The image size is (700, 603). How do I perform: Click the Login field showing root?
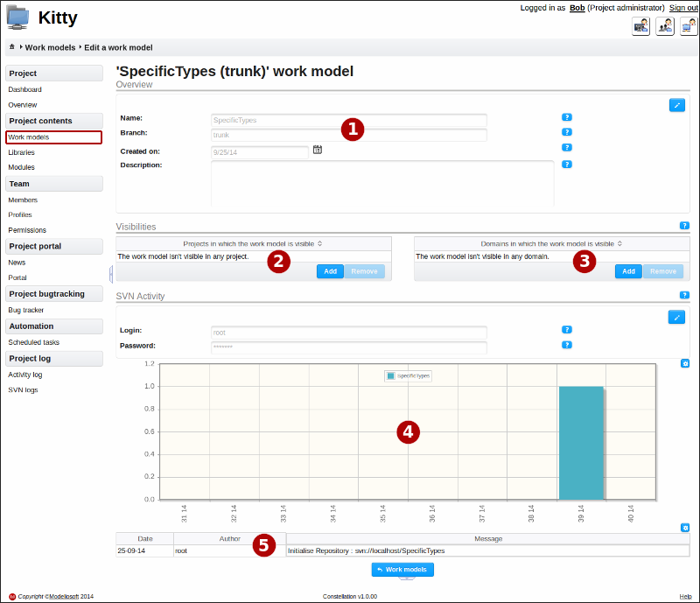pos(349,333)
